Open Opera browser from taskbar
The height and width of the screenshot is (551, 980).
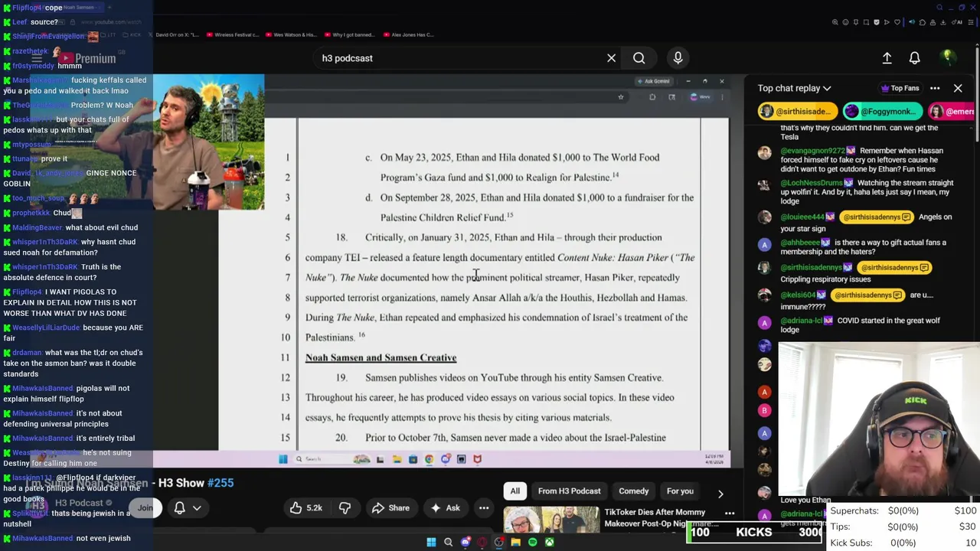pyautogui.click(x=482, y=543)
